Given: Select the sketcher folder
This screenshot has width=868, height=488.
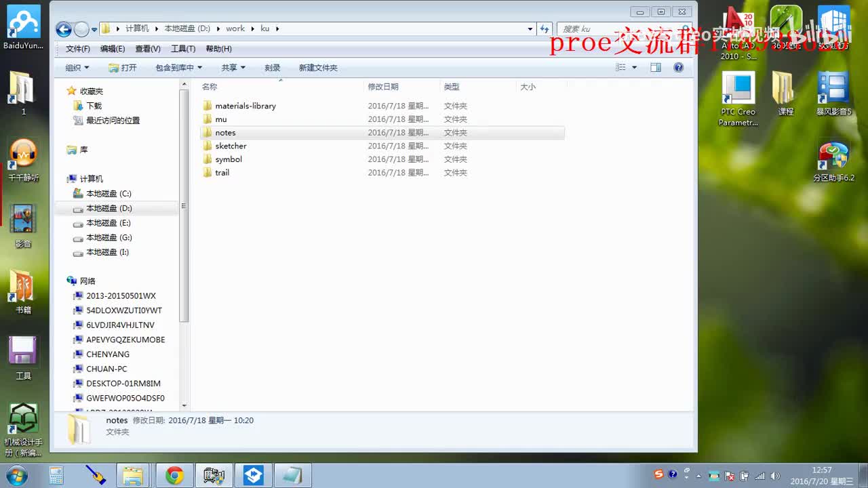Looking at the screenshot, I should click(x=231, y=146).
